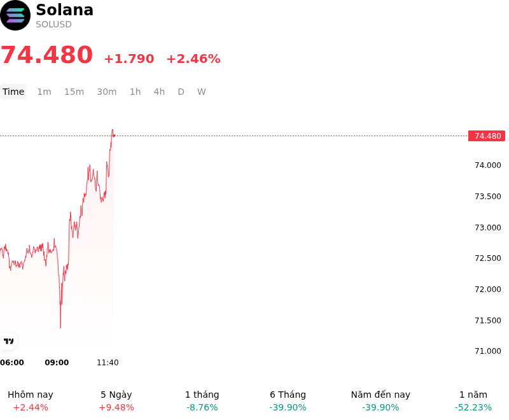Image resolution: width=509 pixels, height=420 pixels.
Task: Switch chart to daily D interval
Action: click(181, 92)
